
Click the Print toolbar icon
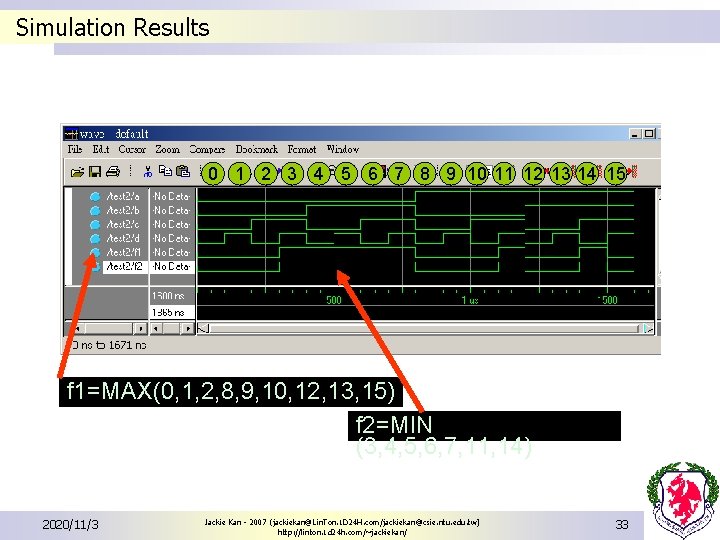point(112,172)
